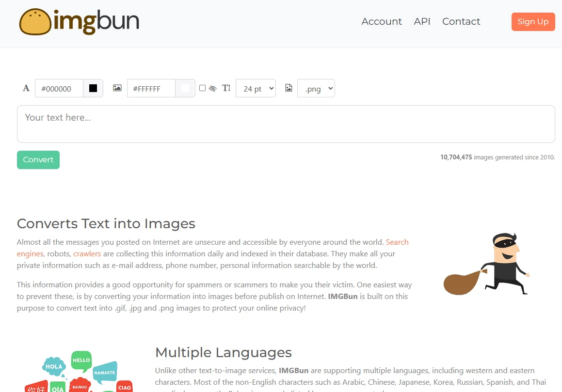Screen dimensions: 562x392
Task: Click the crossed-out eye transparency icon
Action: [x=212, y=89]
